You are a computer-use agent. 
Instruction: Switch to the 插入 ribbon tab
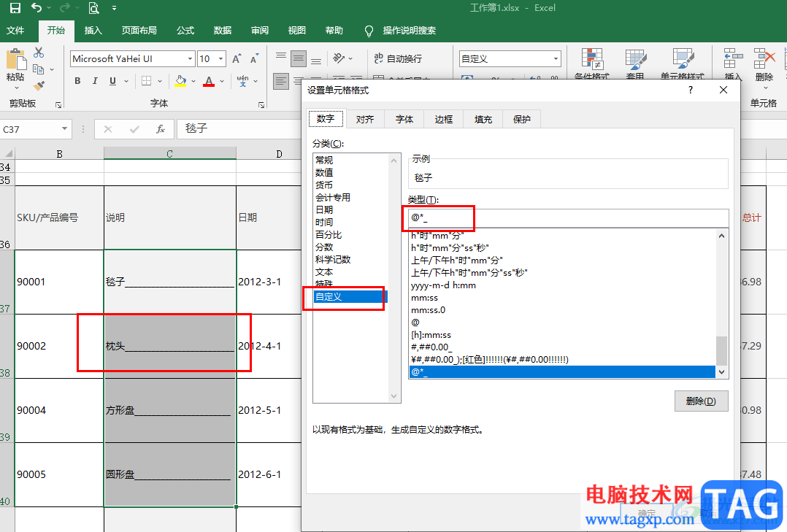tap(93, 31)
